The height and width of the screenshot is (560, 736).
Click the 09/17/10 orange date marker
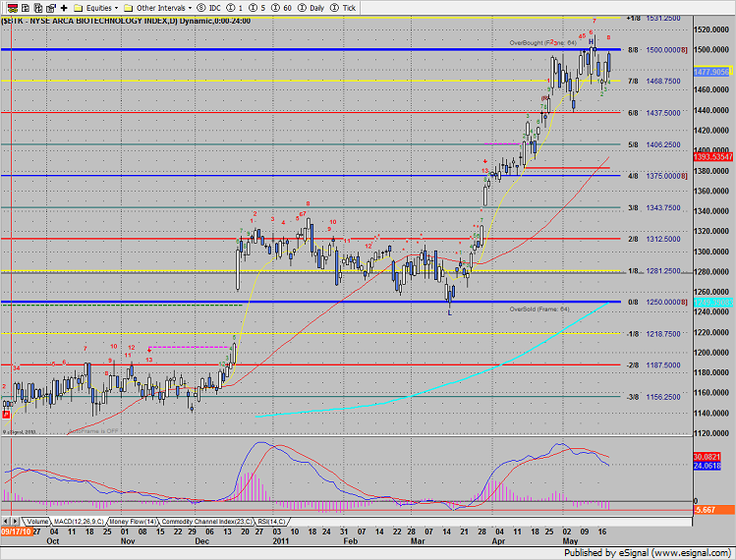(x=16, y=532)
